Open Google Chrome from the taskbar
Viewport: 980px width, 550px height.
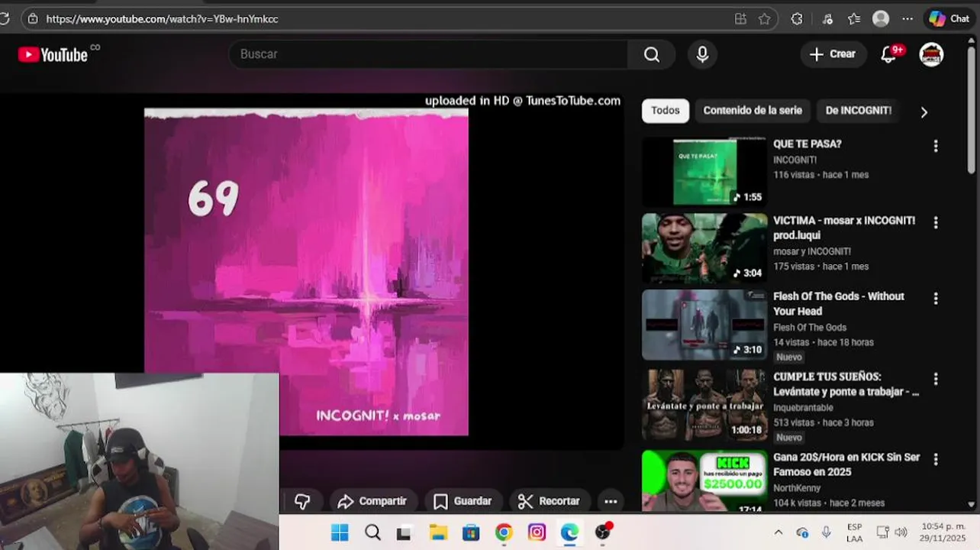click(x=504, y=532)
